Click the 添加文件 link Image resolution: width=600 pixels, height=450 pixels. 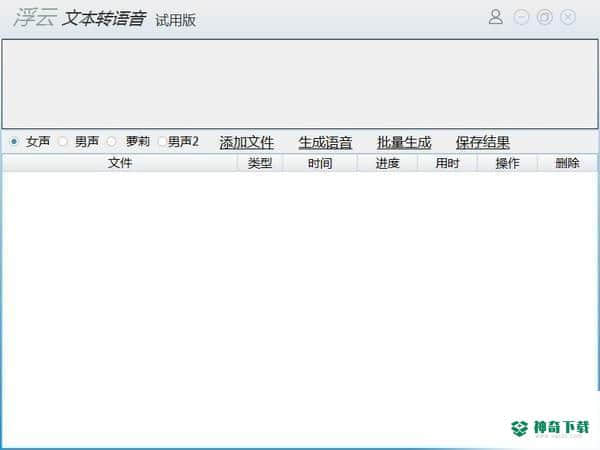246,143
